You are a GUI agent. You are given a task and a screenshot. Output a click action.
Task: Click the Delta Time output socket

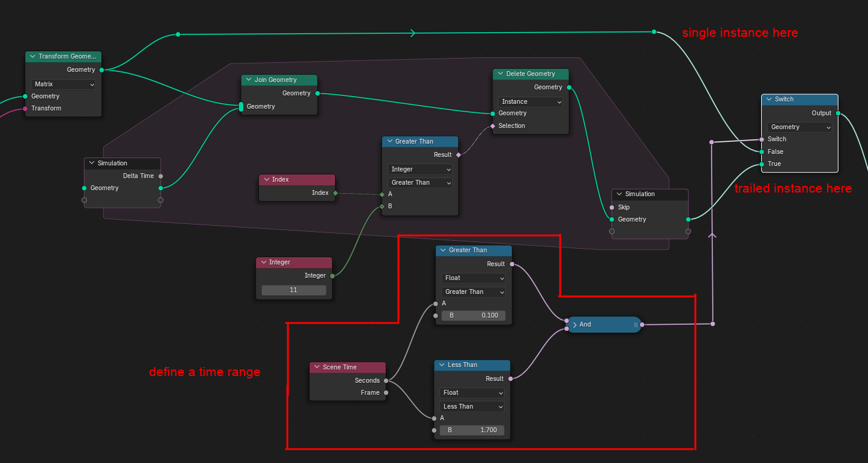[161, 176]
